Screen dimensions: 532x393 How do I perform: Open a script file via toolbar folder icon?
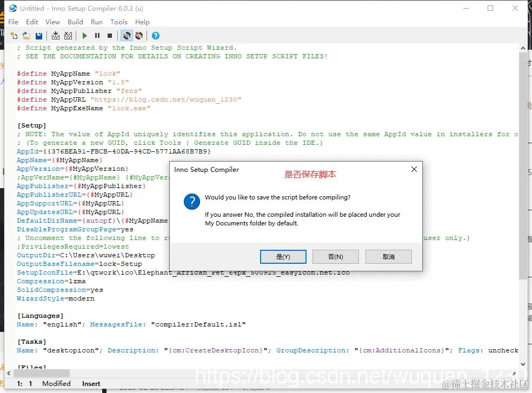[x=26, y=36]
